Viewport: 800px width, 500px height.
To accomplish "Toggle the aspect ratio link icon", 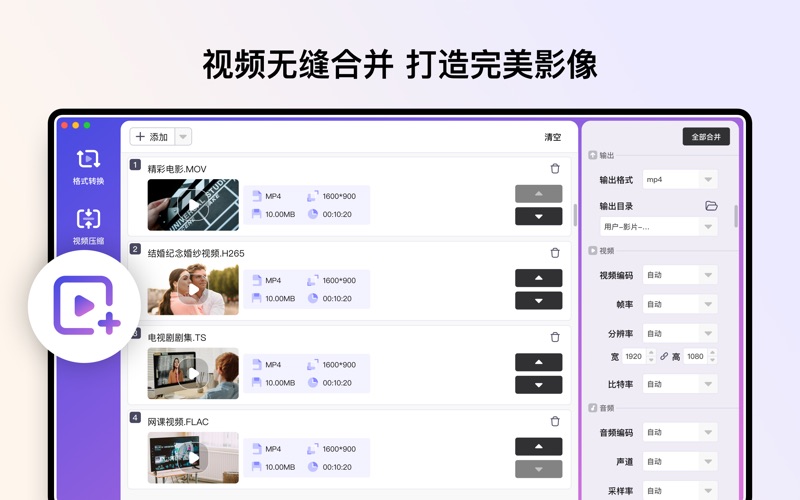I will tap(664, 356).
